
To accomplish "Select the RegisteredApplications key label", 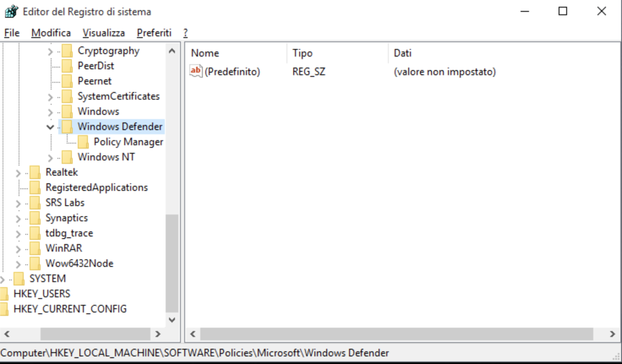I will click(97, 187).
